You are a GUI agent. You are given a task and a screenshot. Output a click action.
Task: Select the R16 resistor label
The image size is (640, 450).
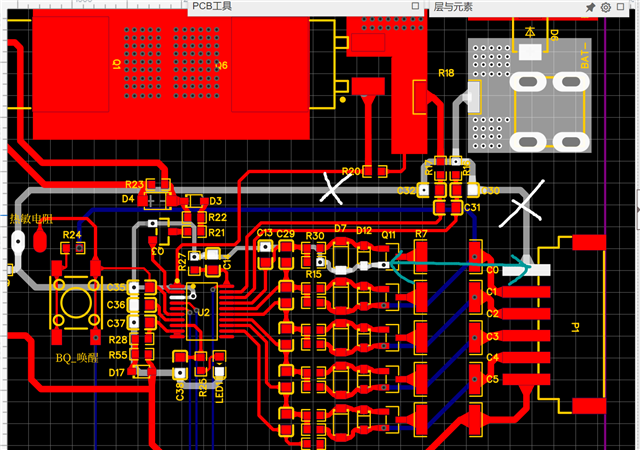467,167
